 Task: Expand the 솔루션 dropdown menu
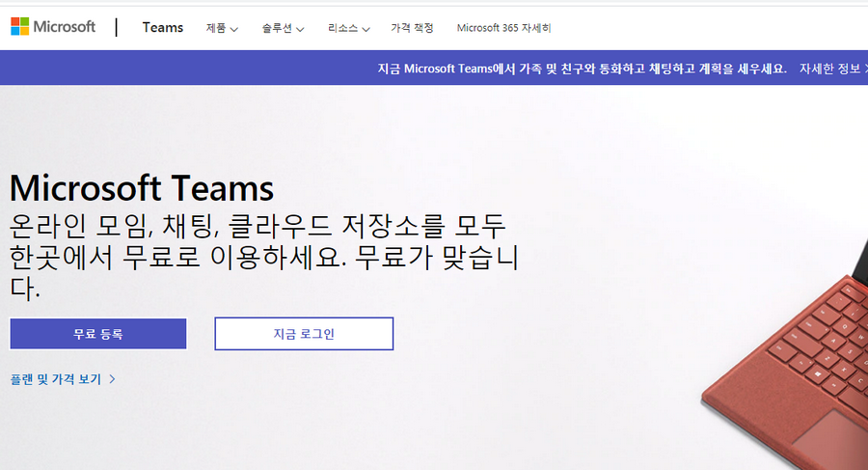(283, 28)
